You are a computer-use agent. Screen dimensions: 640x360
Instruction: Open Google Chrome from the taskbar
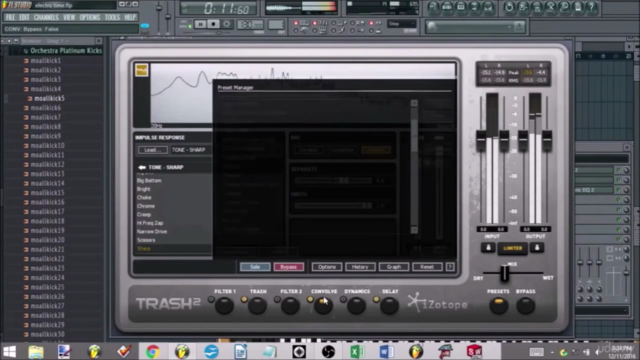click(153, 351)
